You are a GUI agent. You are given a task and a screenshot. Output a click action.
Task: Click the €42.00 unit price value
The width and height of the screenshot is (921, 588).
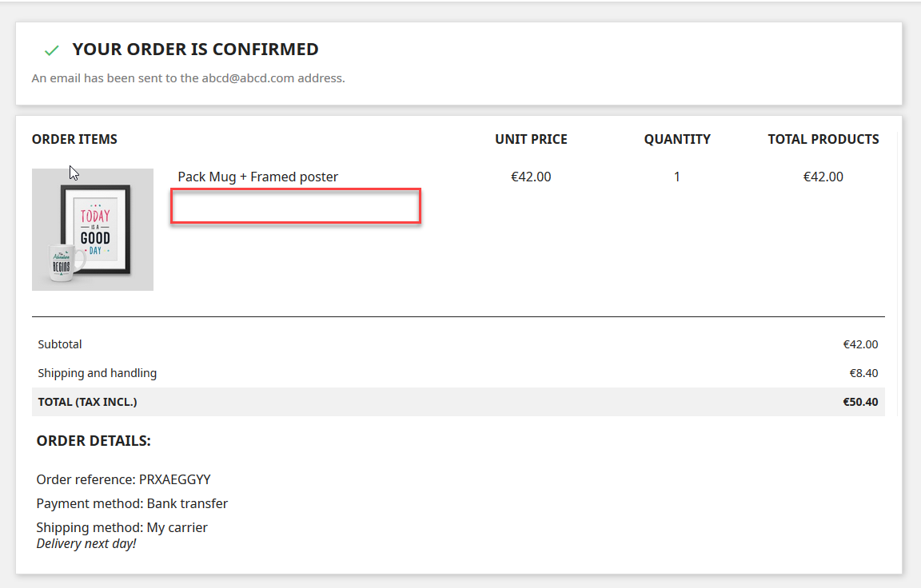[x=532, y=177]
